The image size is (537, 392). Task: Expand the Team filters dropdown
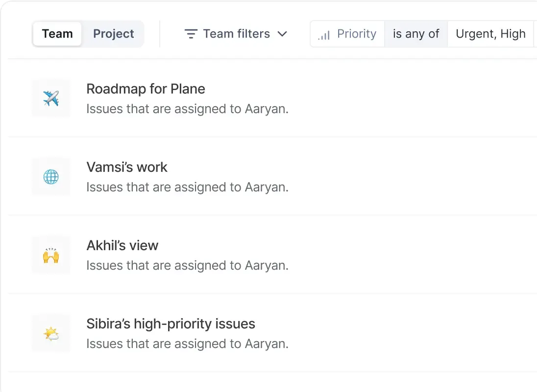click(x=282, y=34)
